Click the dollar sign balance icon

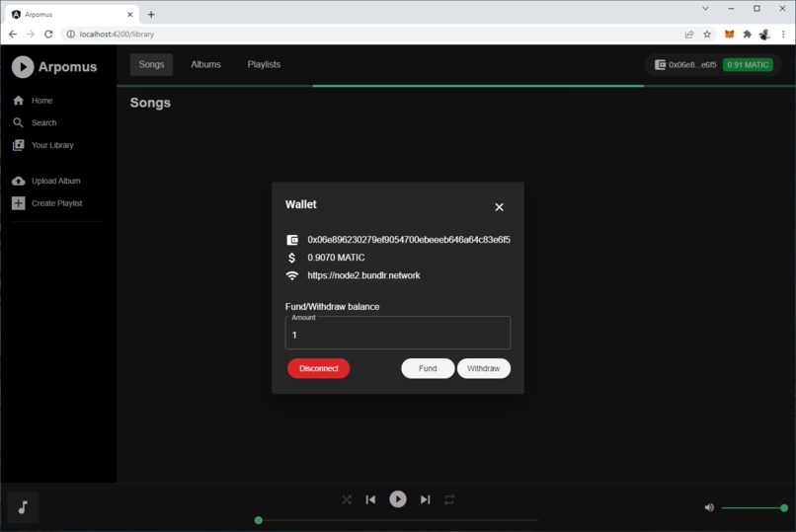click(x=292, y=258)
